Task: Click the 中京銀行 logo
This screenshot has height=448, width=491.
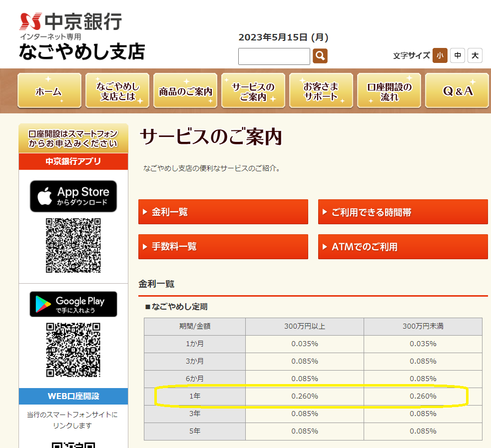Action: pos(70,21)
